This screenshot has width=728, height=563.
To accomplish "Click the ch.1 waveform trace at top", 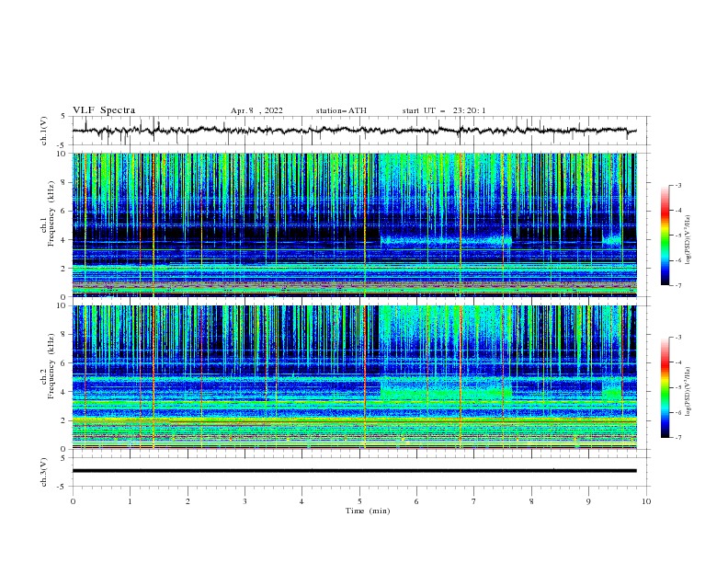I will click(x=354, y=131).
